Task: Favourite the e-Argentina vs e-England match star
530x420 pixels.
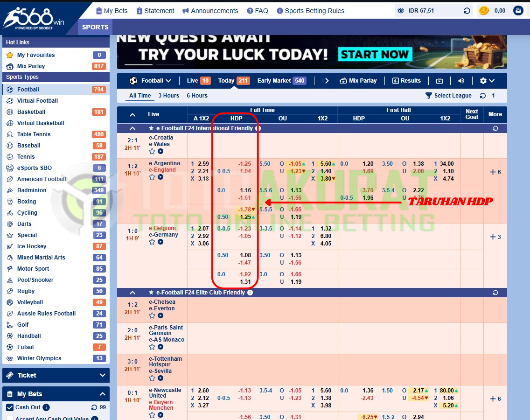Action: point(152,177)
